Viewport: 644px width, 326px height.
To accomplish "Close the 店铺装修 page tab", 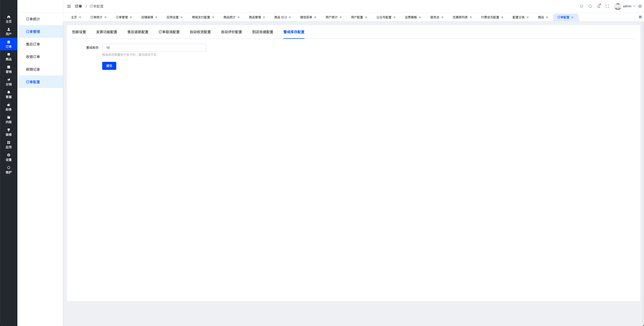I will tap(156, 17).
